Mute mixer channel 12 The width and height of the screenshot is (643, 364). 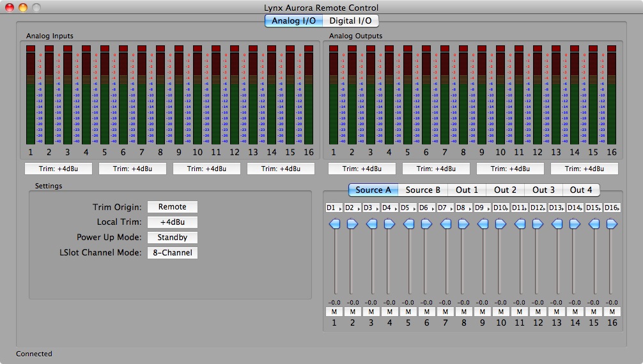click(538, 312)
